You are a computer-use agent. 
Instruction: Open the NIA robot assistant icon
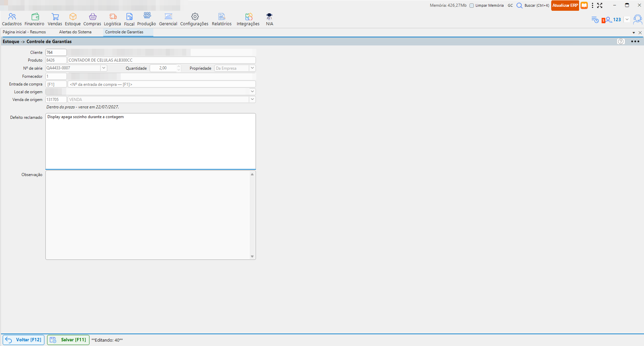point(269,16)
